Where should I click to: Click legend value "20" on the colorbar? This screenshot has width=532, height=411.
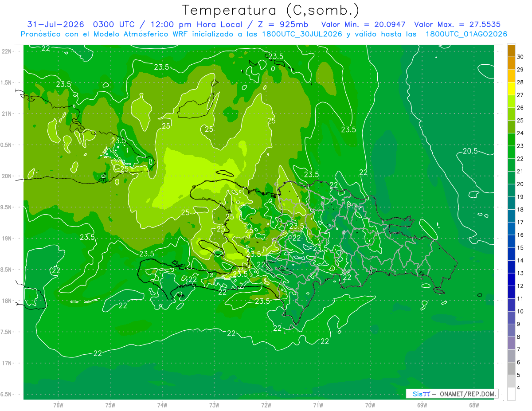coord(520,184)
